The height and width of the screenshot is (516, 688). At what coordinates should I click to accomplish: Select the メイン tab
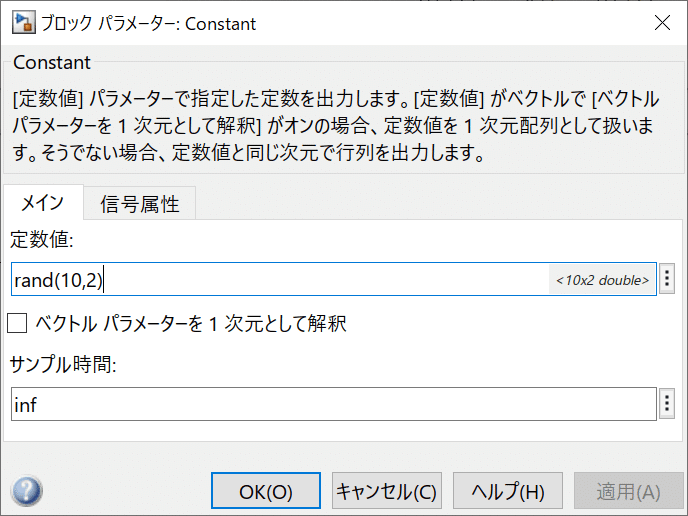pos(43,203)
